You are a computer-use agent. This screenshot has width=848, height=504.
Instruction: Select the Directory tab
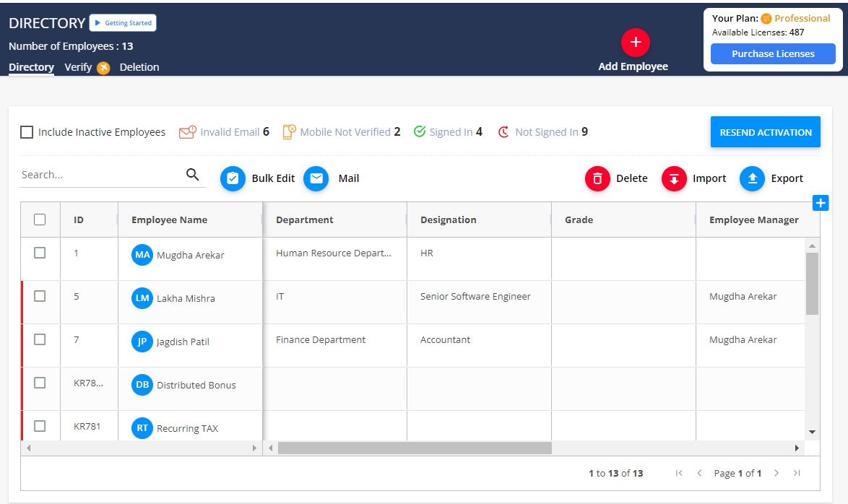31,67
